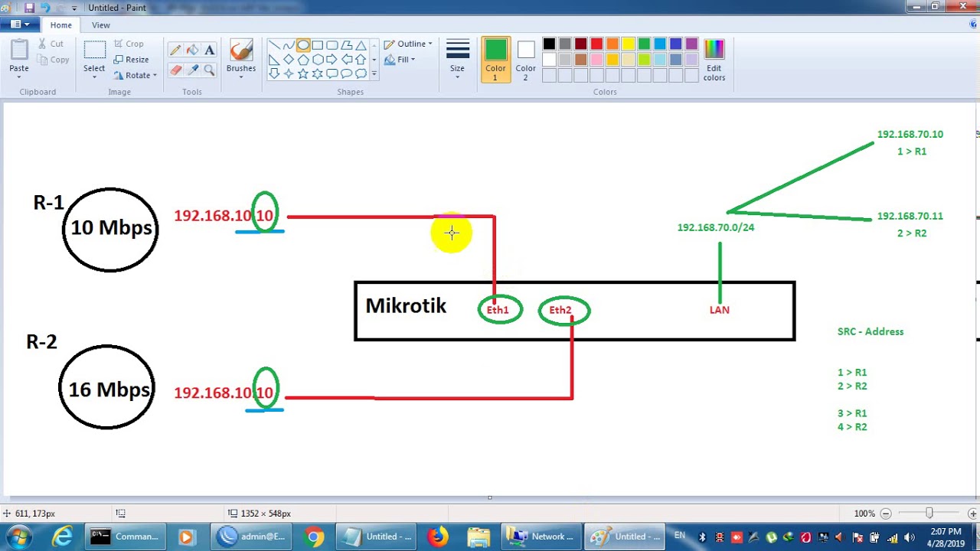The image size is (980, 551).
Task: Open the Paint application menu button
Action: pyautogui.click(x=19, y=24)
